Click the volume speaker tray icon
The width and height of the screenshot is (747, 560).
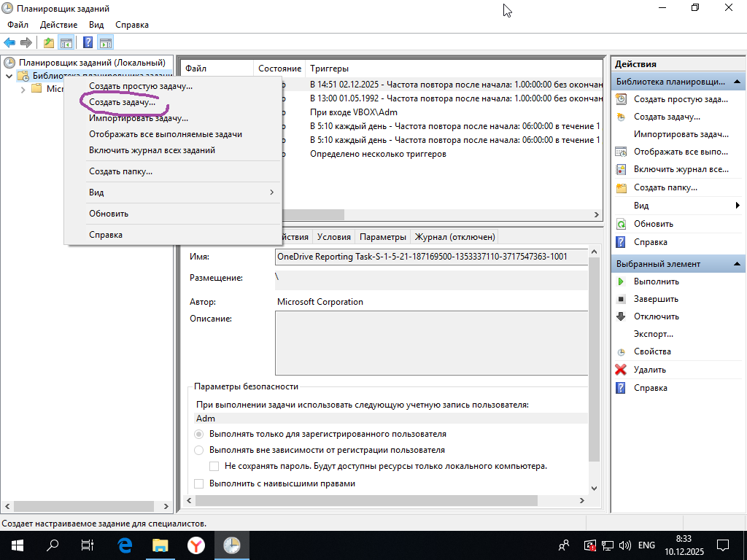(x=624, y=545)
